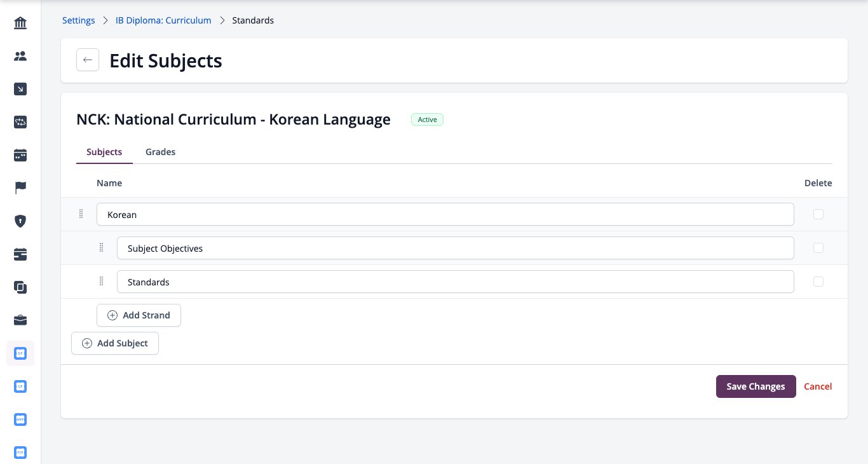Tick delete checkbox for Subject Objectives

(818, 248)
